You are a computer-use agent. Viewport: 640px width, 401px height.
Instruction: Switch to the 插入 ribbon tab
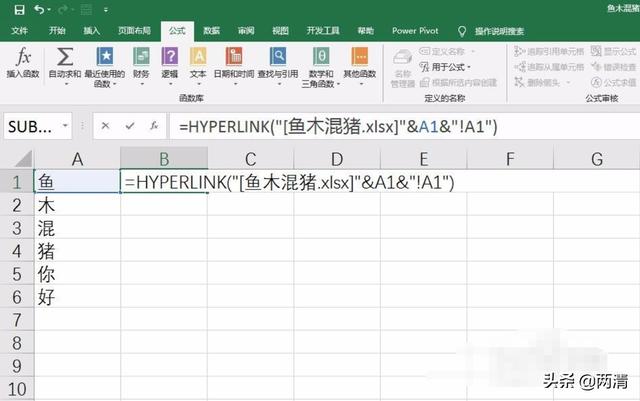point(91,31)
